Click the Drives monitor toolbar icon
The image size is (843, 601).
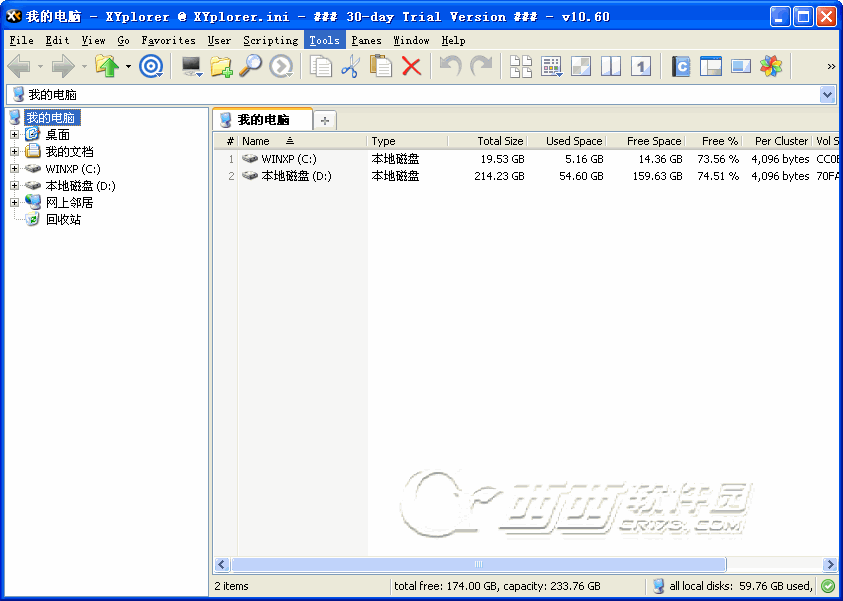191,67
